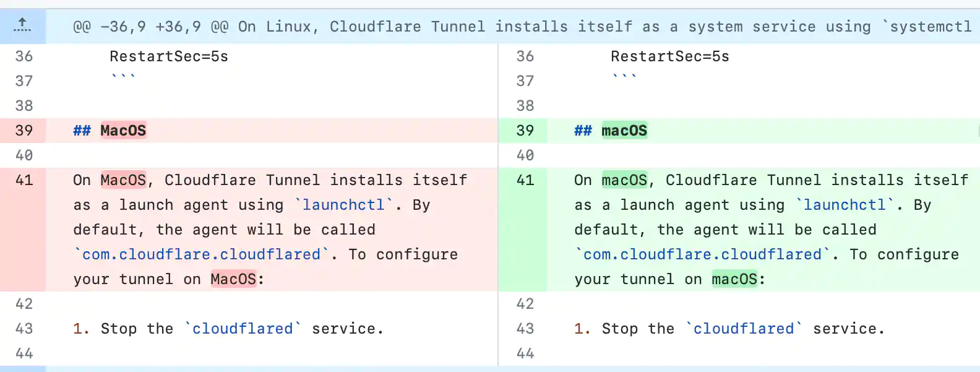Screen dimensions: 980x372
Task: Click added heading '## macOS'
Action: [611, 131]
